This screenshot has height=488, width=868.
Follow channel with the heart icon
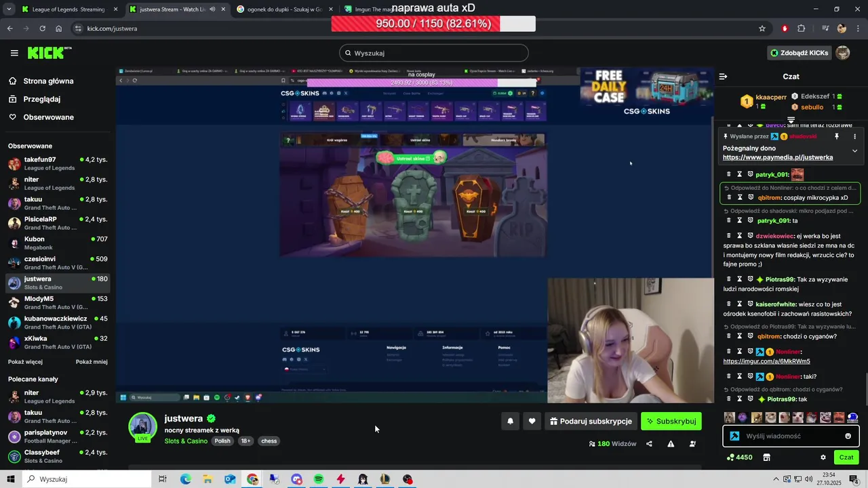click(x=532, y=421)
